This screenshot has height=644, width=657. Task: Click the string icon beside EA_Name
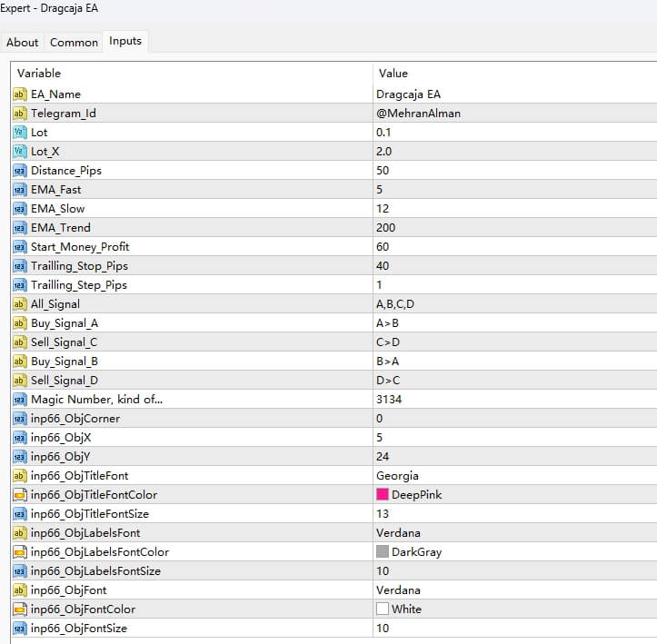click(x=20, y=94)
